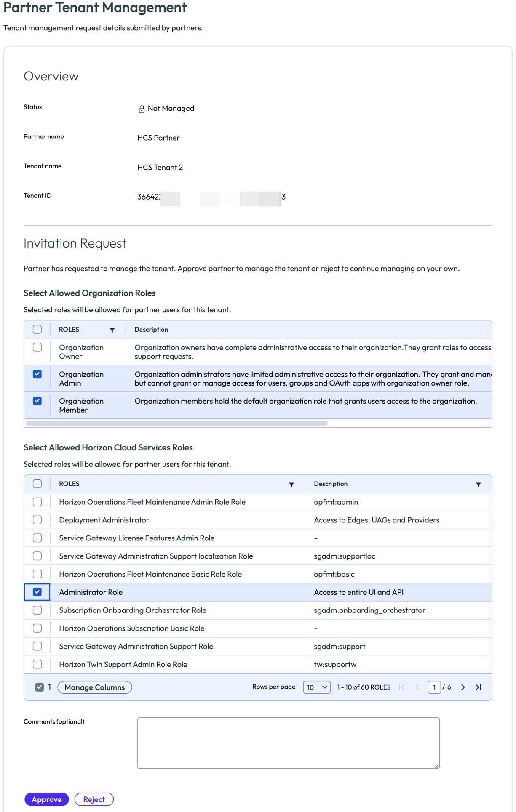Click 'Horizon Twin Support Admin Role Role' text
The height and width of the screenshot is (812, 516).
pyautogui.click(x=123, y=665)
